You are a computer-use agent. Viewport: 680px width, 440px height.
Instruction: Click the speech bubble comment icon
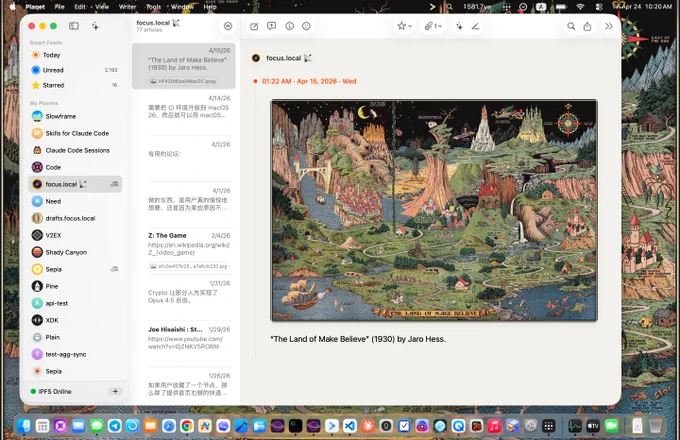pyautogui.click(x=271, y=26)
